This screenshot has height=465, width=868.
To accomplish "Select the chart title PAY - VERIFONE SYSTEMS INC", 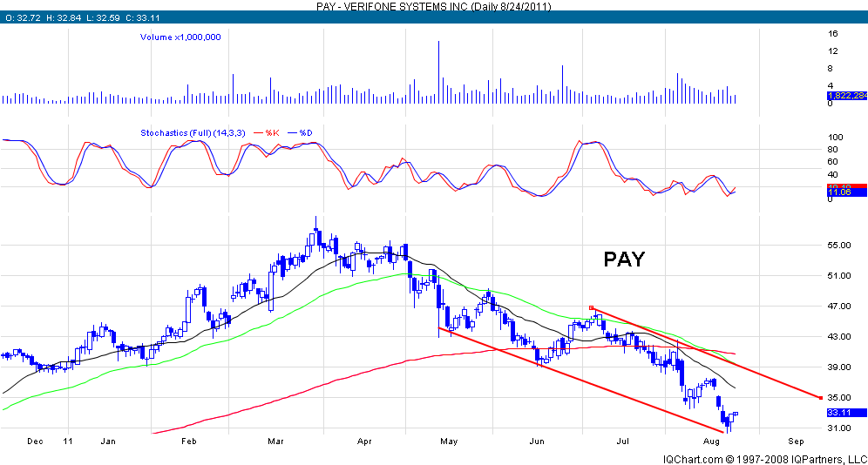I will (x=433, y=6).
